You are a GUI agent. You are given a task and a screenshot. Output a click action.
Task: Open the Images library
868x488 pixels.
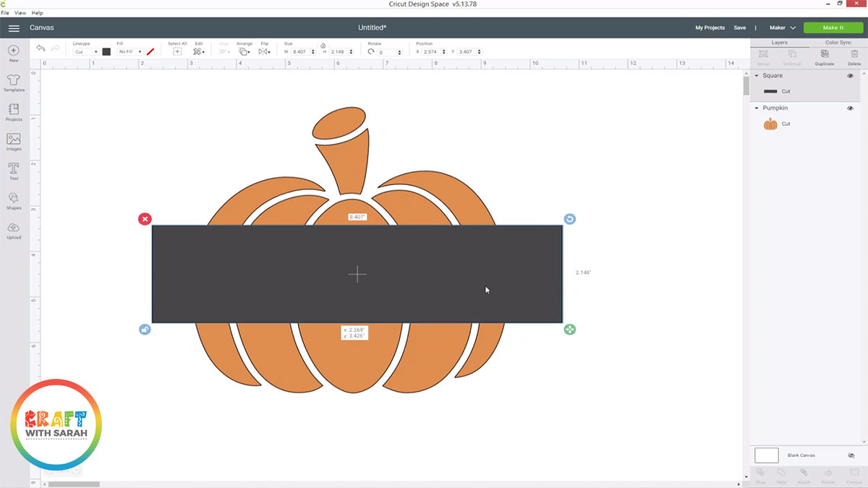[x=13, y=141]
